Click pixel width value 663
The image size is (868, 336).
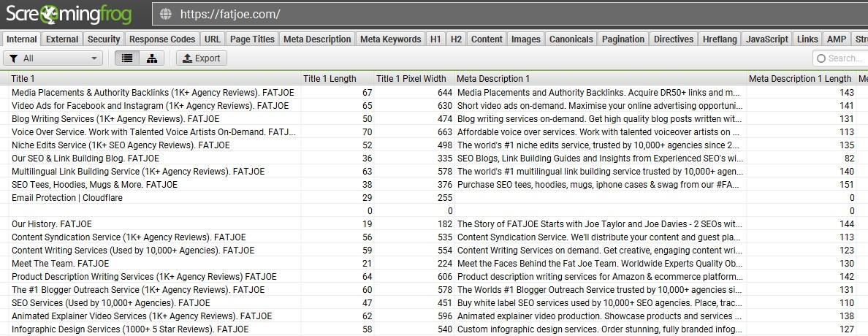(446, 131)
